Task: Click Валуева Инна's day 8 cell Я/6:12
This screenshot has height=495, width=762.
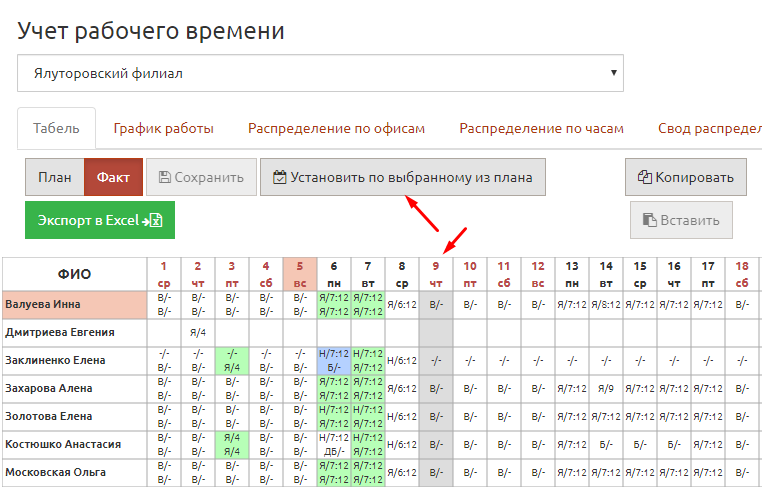Action: pyautogui.click(x=402, y=305)
